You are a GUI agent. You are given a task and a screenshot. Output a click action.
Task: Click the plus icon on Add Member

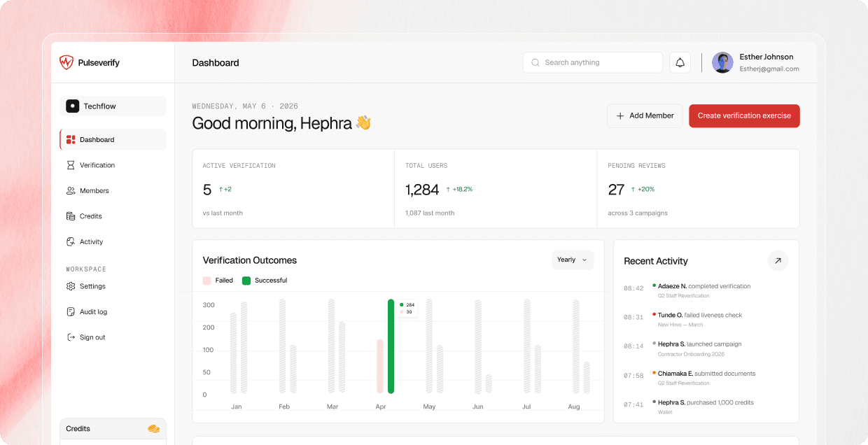tap(620, 116)
